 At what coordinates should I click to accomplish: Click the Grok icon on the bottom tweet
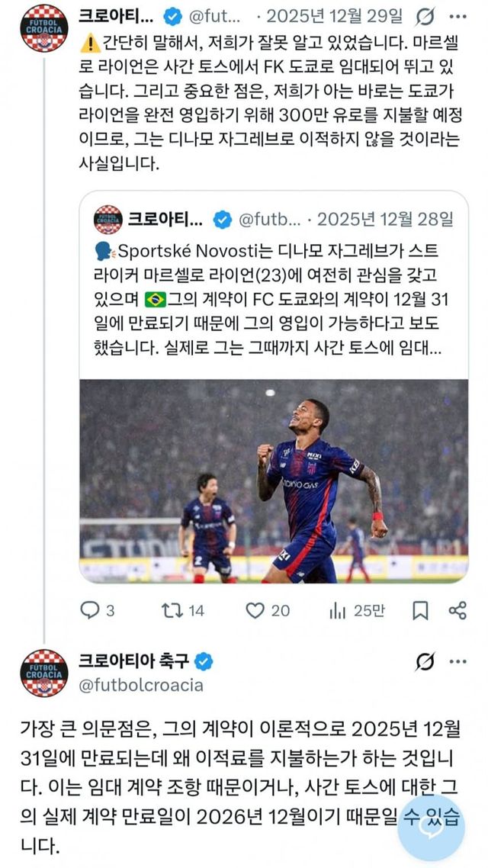pyautogui.click(x=425, y=662)
